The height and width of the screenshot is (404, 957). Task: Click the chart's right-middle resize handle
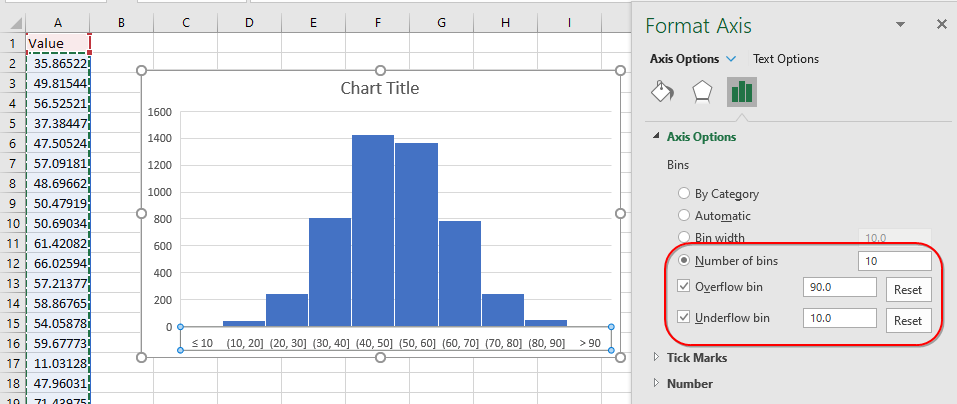pyautogui.click(x=620, y=213)
